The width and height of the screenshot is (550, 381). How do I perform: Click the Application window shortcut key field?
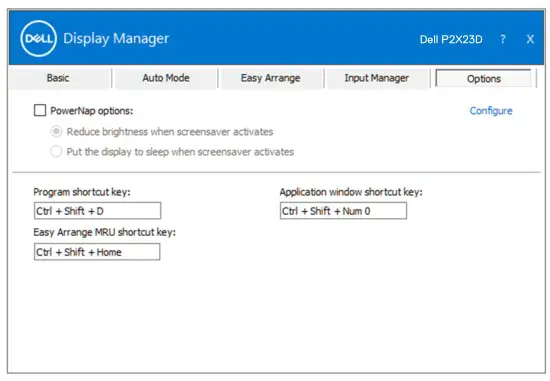pyautogui.click(x=343, y=210)
